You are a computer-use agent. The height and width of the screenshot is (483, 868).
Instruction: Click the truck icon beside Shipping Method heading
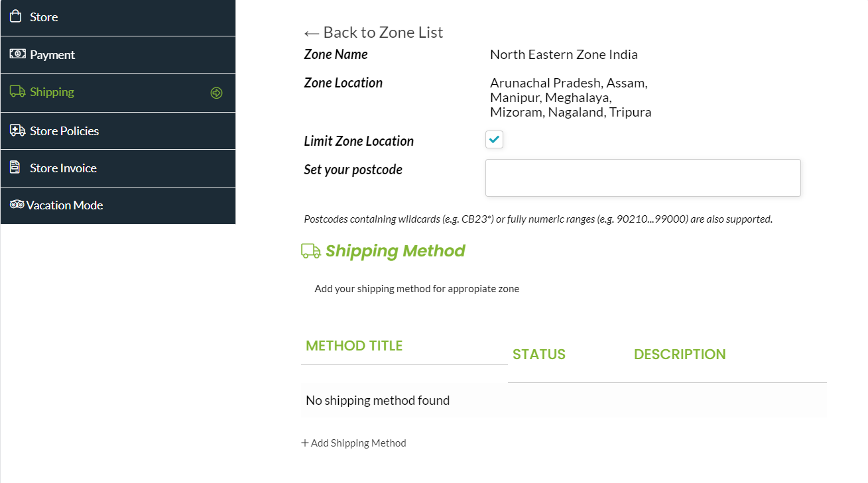click(x=310, y=251)
